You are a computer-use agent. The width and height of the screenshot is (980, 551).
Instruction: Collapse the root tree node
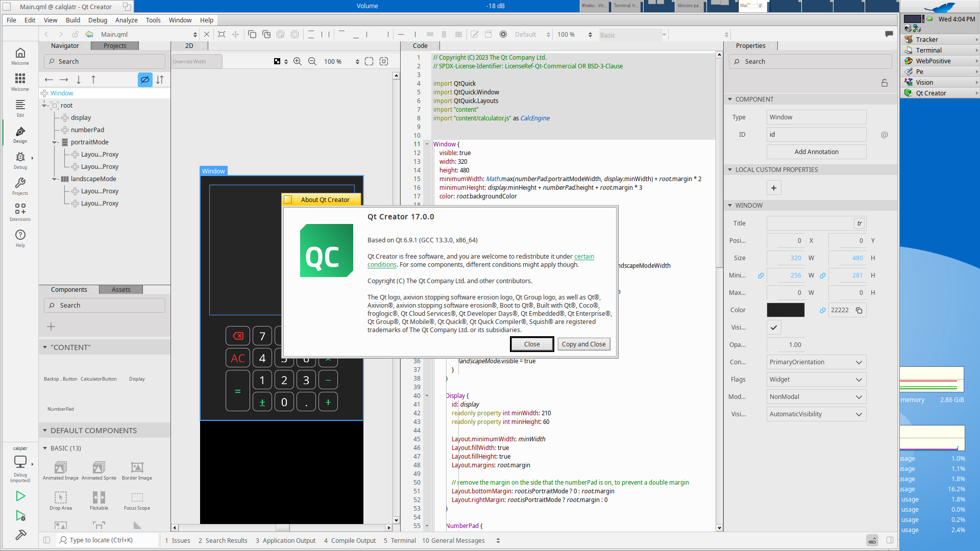(45, 106)
